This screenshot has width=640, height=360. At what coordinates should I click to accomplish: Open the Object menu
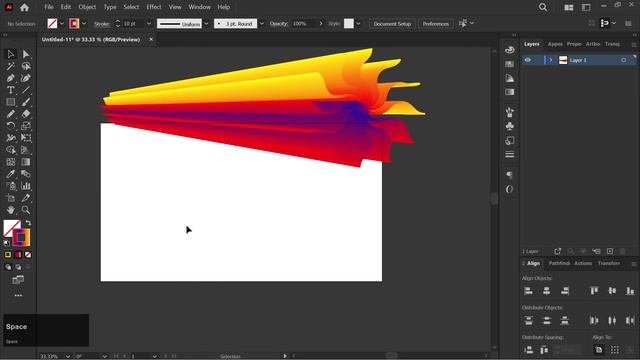tap(87, 7)
